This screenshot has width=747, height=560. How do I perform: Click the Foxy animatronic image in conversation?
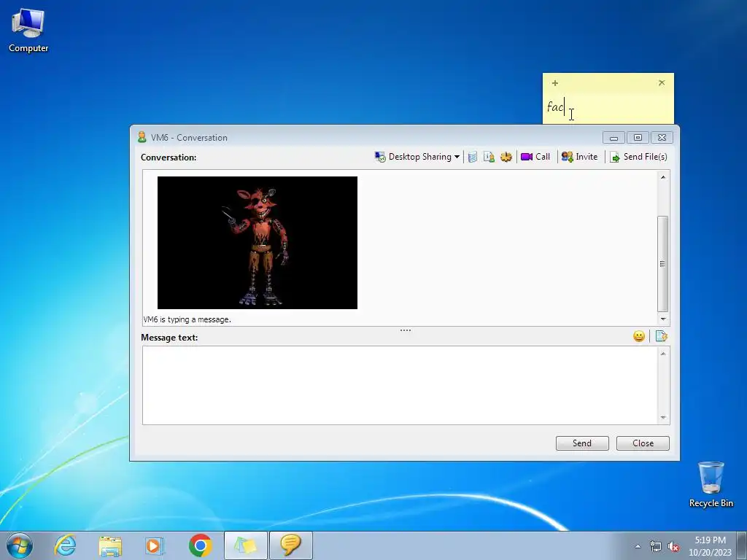point(258,243)
